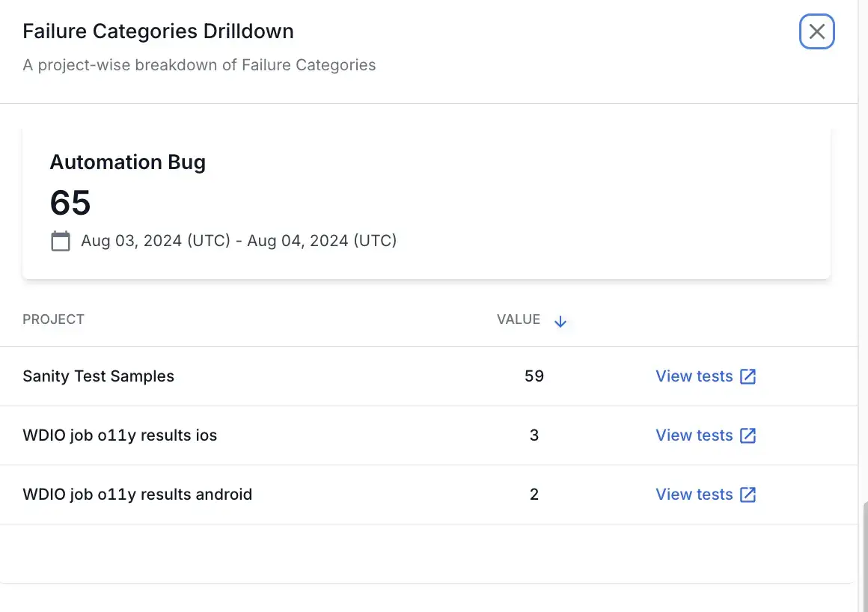Sort by the VALUE column header
Image resolution: width=868 pixels, height=612 pixels.
[x=518, y=319]
